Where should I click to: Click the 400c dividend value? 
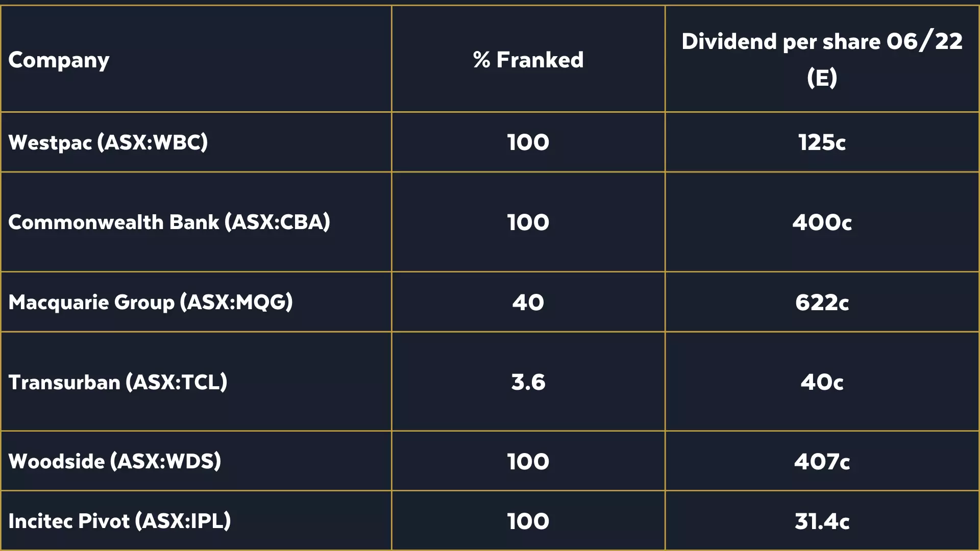point(822,222)
